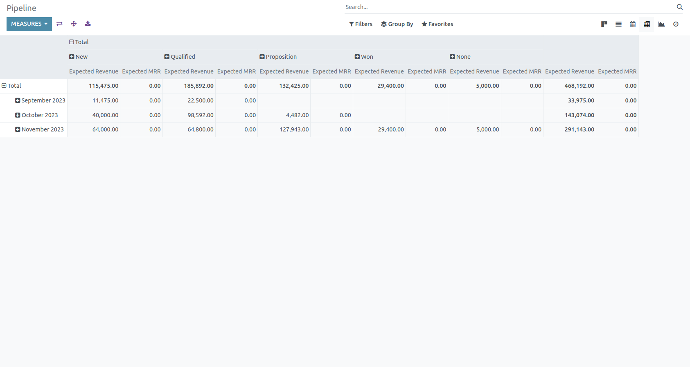690x367 pixels.
Task: Switch to Calendar view
Action: tap(632, 24)
